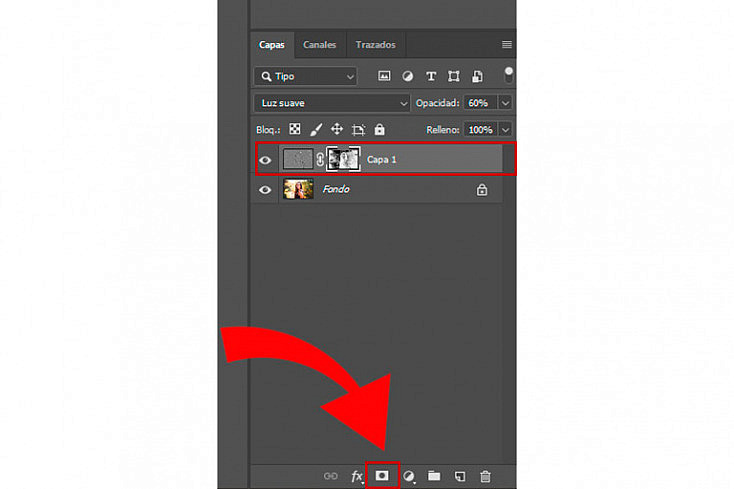This screenshot has width=734, height=489.
Task: Click the link layers icon
Action: point(330,476)
